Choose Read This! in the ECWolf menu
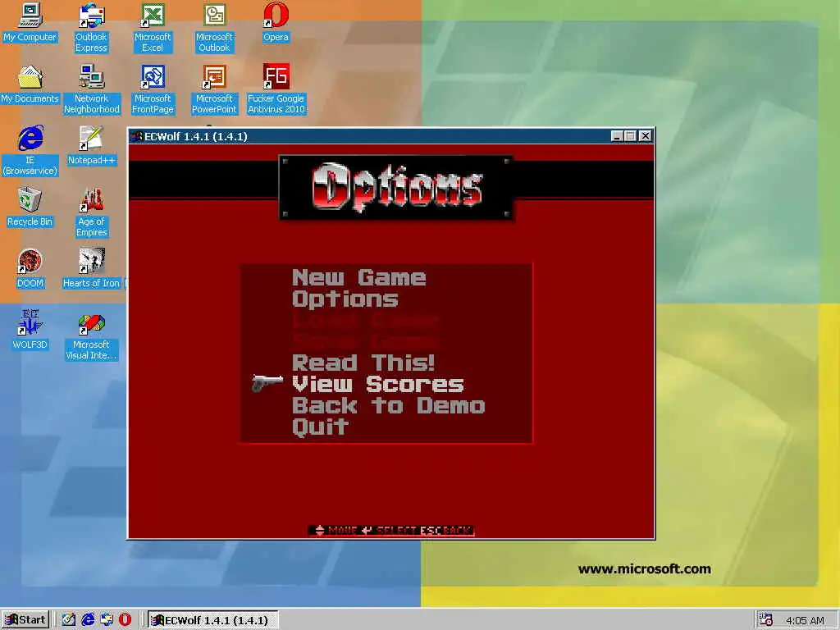 tap(363, 363)
